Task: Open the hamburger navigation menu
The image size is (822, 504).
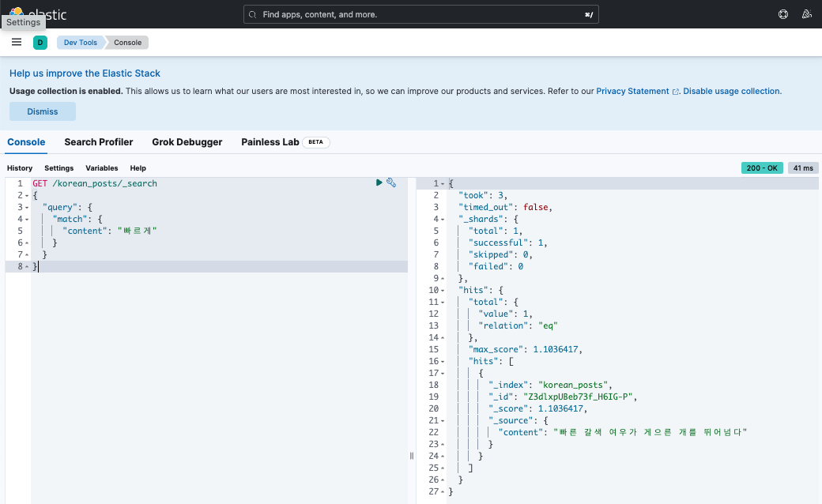Action: 17,42
